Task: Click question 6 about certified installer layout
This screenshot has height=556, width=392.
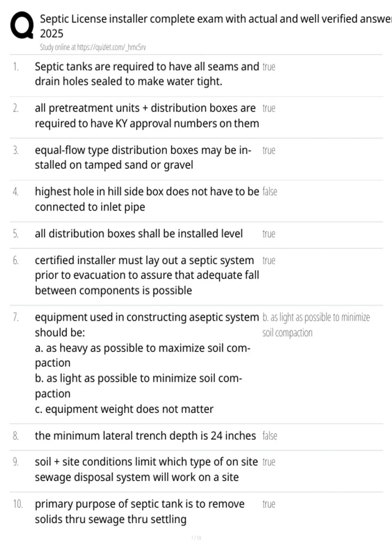Action: (147, 275)
